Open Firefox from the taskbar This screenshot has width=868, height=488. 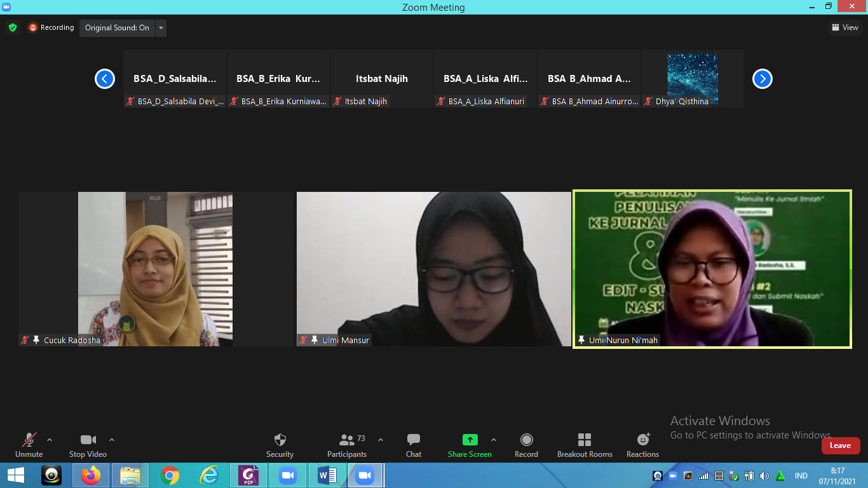pyautogui.click(x=91, y=475)
